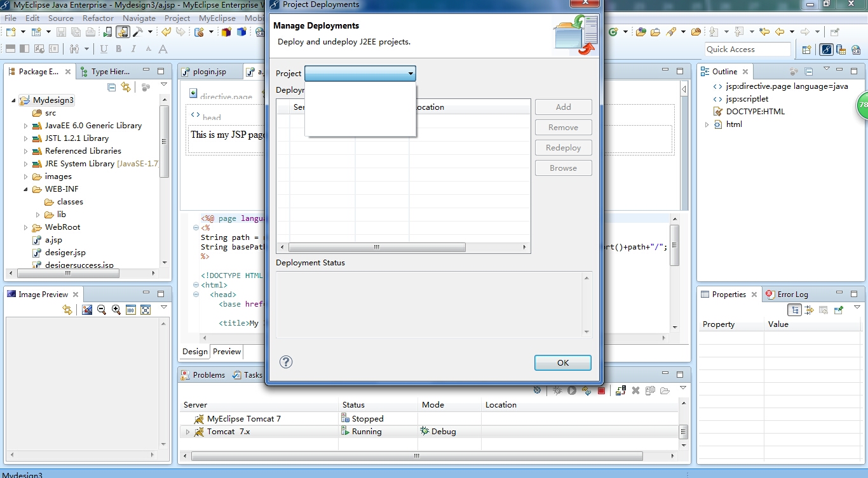
Task: Click Zoom Out magnifier in Image Preview
Action: (x=102, y=310)
